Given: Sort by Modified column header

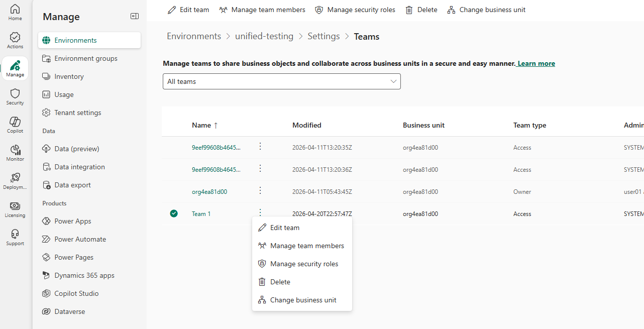Looking at the screenshot, I should [307, 125].
